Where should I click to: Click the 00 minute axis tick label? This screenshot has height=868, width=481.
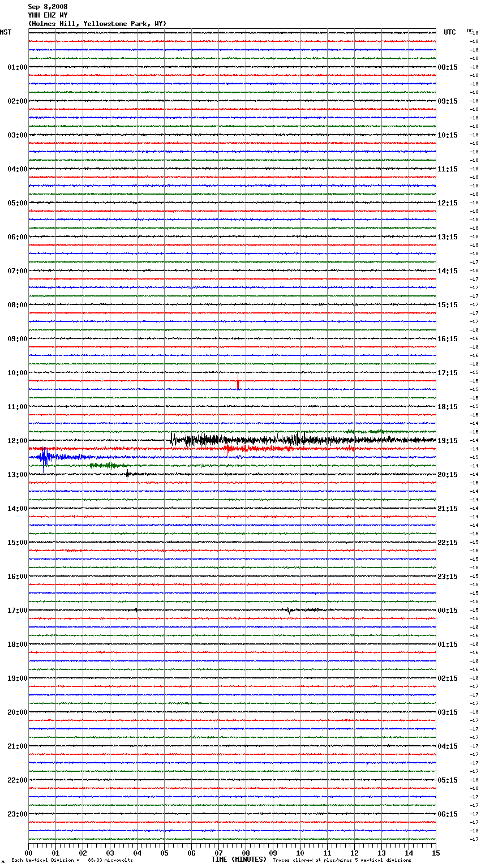[x=29, y=853]
